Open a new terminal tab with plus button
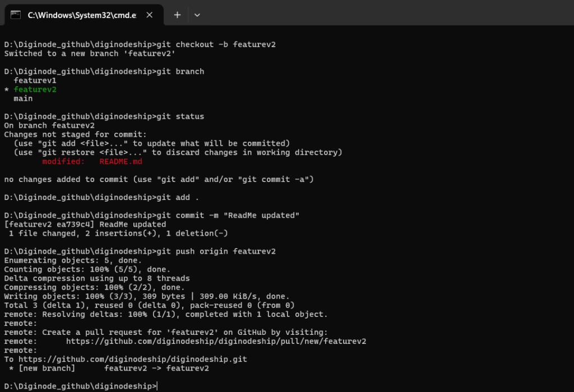The width and height of the screenshot is (574, 392). click(177, 15)
